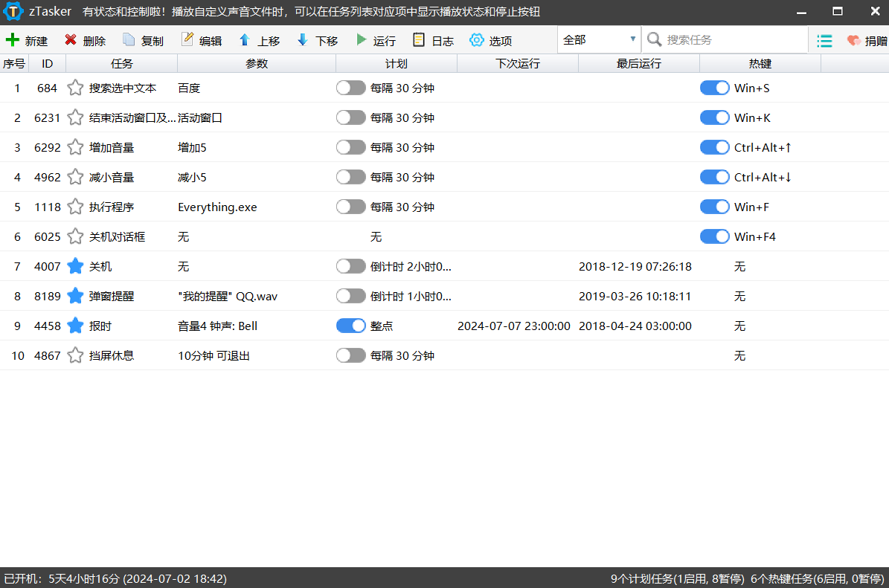Select "我的提醒" QQ.wav parameter
The width and height of the screenshot is (889, 588).
pyautogui.click(x=228, y=297)
